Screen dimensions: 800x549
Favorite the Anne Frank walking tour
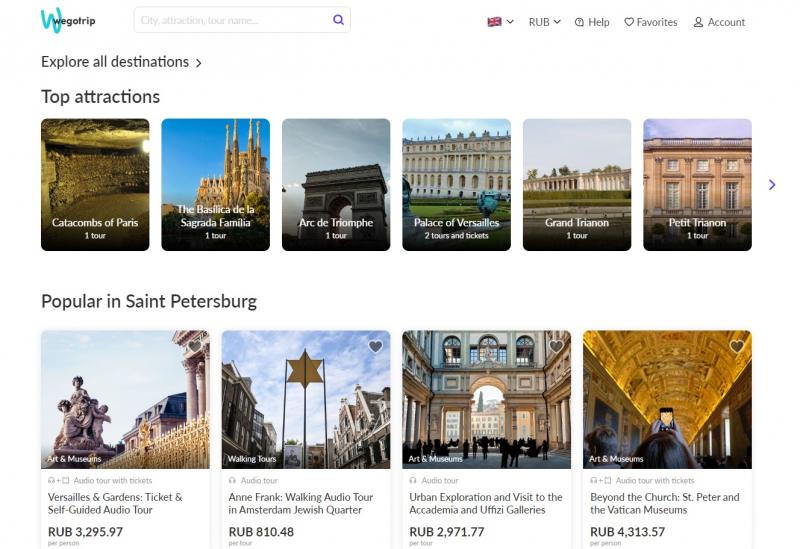(x=375, y=347)
